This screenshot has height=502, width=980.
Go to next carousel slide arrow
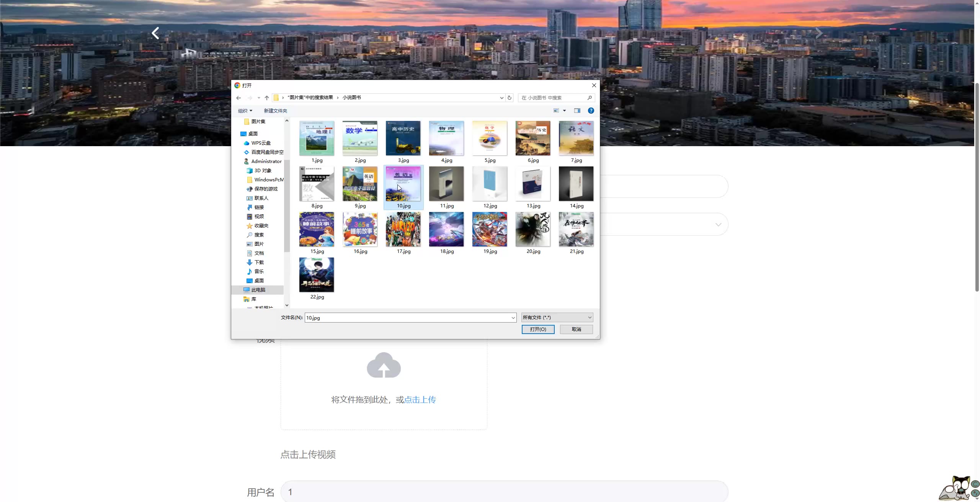[818, 33]
